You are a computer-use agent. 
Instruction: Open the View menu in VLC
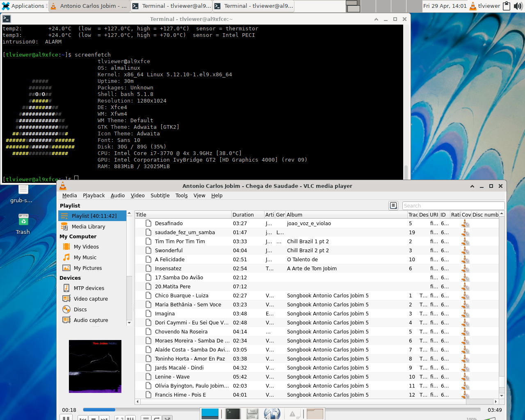(x=199, y=196)
